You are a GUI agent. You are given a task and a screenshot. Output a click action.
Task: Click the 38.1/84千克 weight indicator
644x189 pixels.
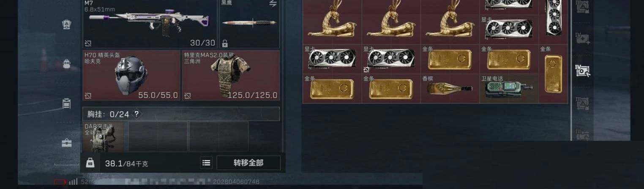point(126,163)
